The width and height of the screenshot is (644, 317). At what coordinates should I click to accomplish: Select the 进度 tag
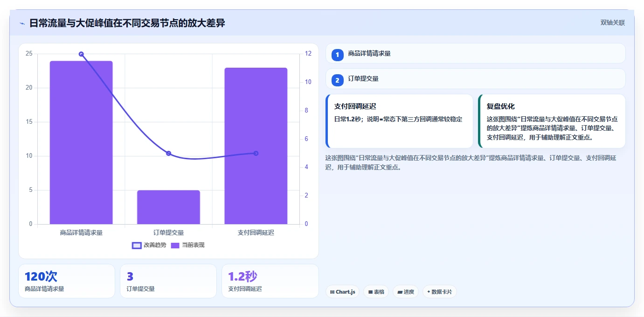click(406, 292)
